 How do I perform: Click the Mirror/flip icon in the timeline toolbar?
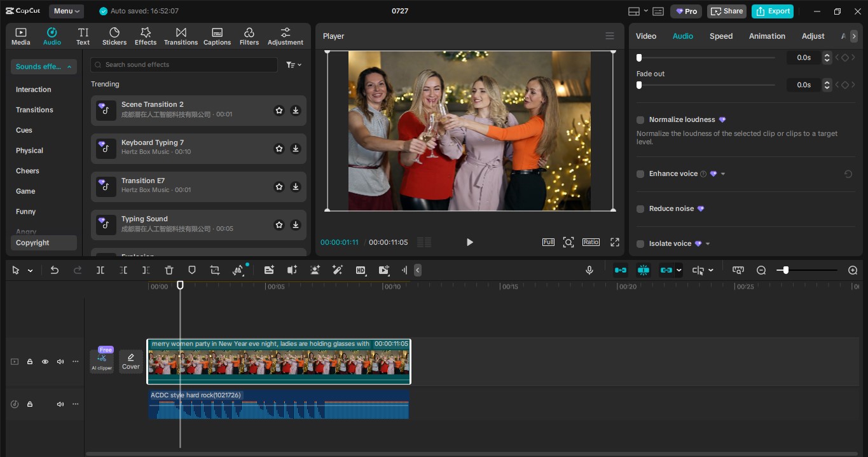pyautogui.click(x=238, y=270)
